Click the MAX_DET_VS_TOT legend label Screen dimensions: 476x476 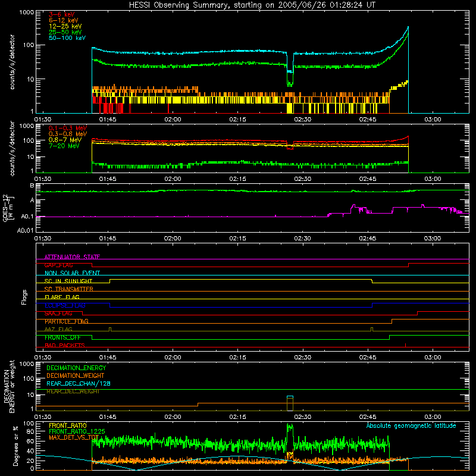click(x=74, y=437)
